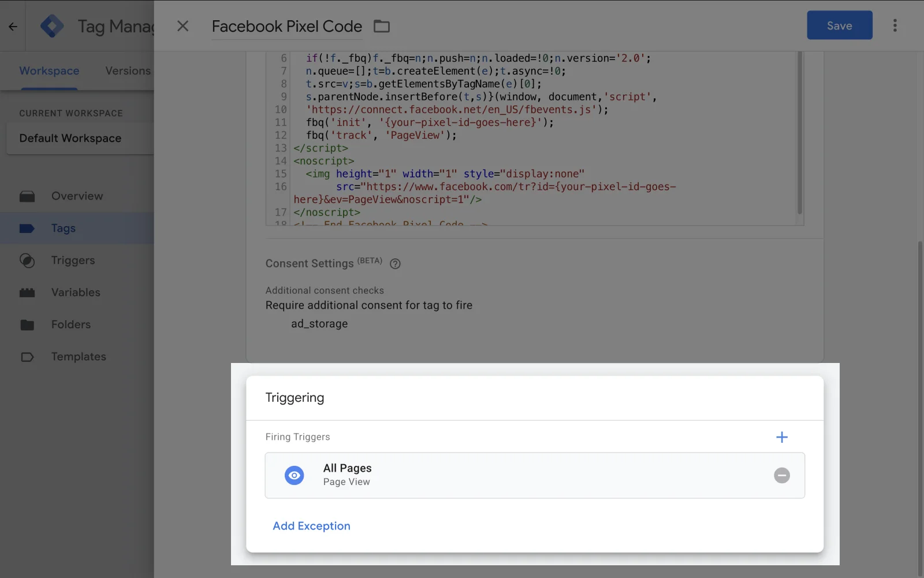Open the three-dot more options menu
The image size is (924, 578).
pyautogui.click(x=895, y=25)
